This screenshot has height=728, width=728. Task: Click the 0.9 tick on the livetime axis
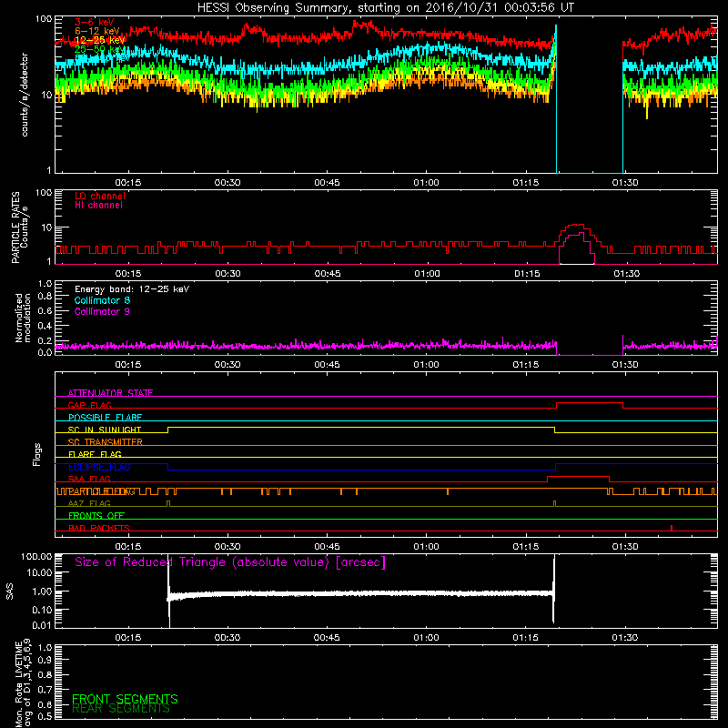(x=45, y=661)
